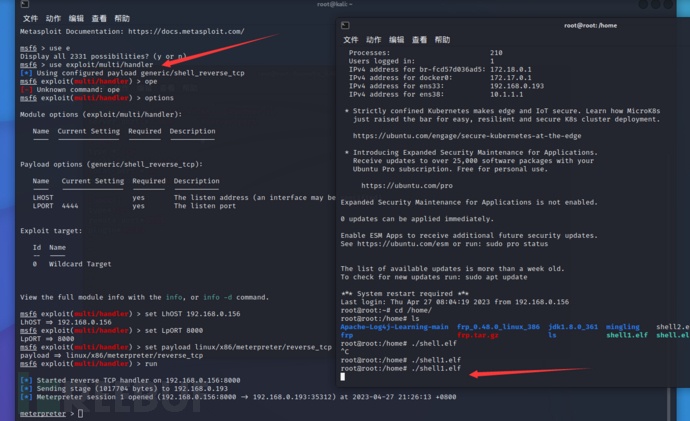Click jdk1.8.0_361 directory name
This screenshot has width=690, height=421.
pos(573,327)
